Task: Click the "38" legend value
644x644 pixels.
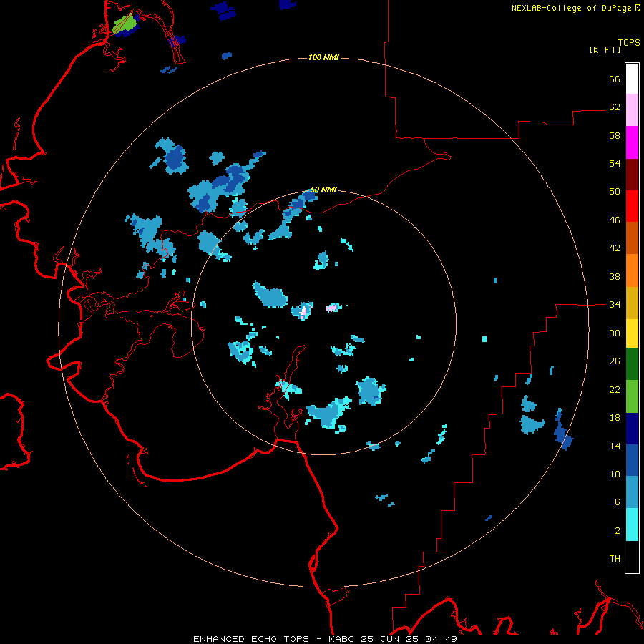Action: (615, 276)
